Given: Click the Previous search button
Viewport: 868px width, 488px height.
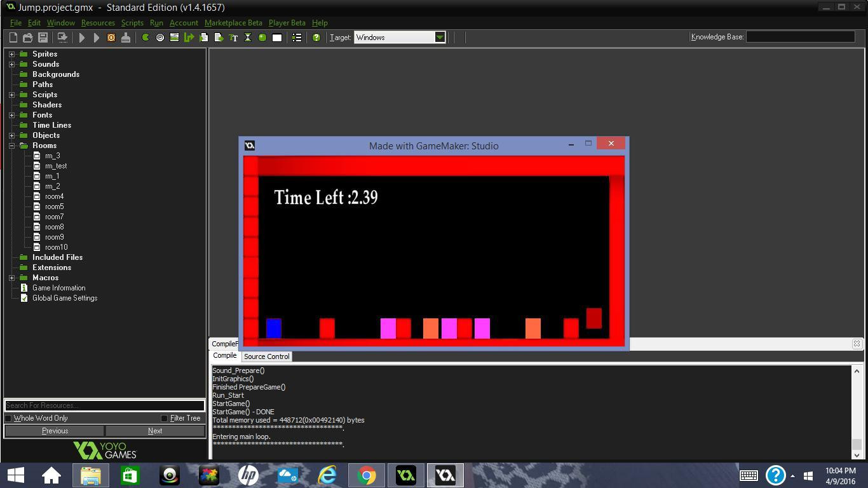Looking at the screenshot, I should point(55,431).
